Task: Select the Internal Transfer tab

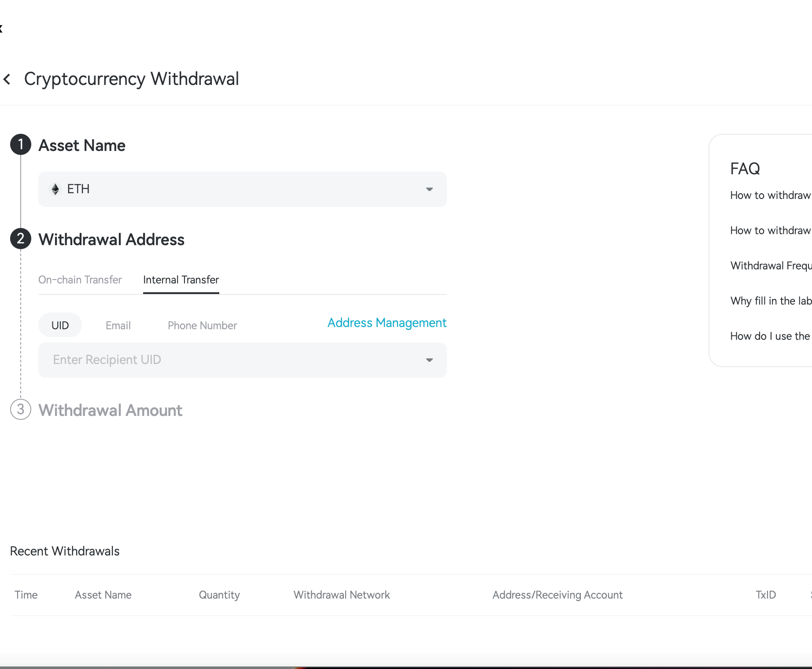Action: point(181,280)
